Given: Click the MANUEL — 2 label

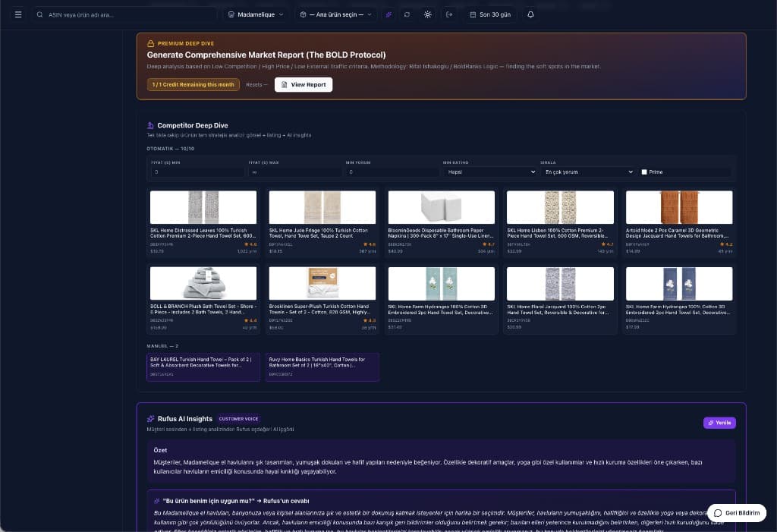Looking at the screenshot, I should coord(162,346).
